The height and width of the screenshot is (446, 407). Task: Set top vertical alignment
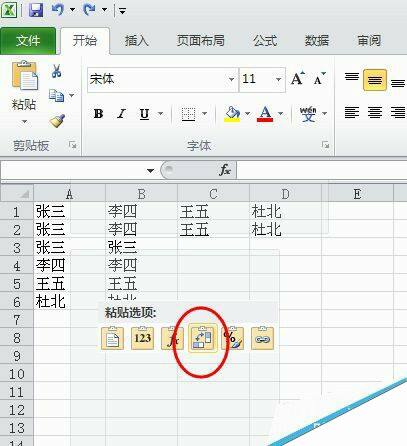(x=352, y=78)
